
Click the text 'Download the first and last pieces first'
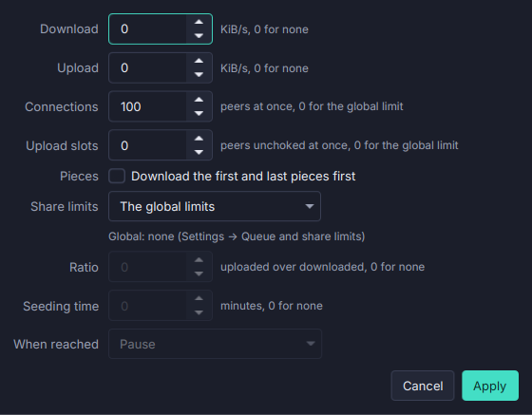click(x=243, y=177)
